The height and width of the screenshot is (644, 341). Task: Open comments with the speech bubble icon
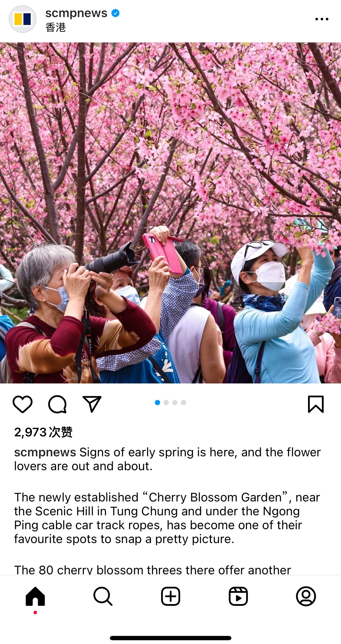pos(57,404)
